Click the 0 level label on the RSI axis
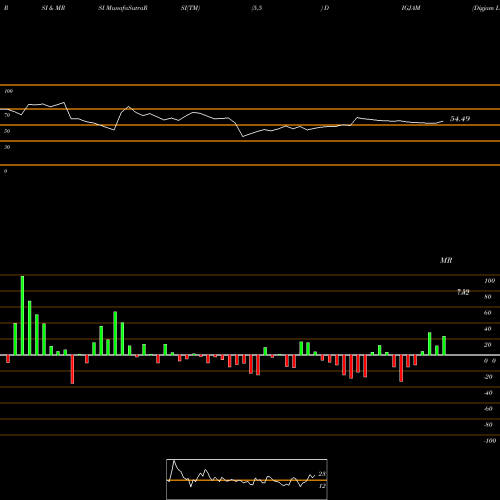Image resolution: width=500 pixels, height=500 pixels. [x=5, y=171]
